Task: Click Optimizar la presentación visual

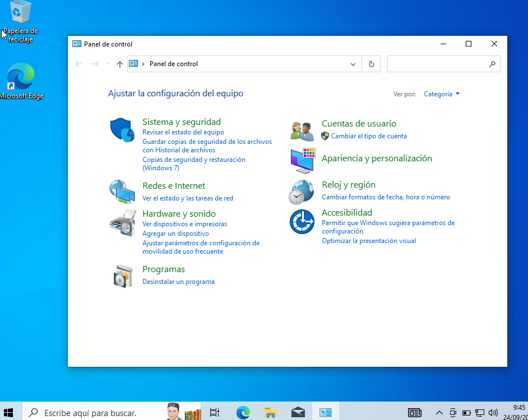Action: click(x=369, y=241)
